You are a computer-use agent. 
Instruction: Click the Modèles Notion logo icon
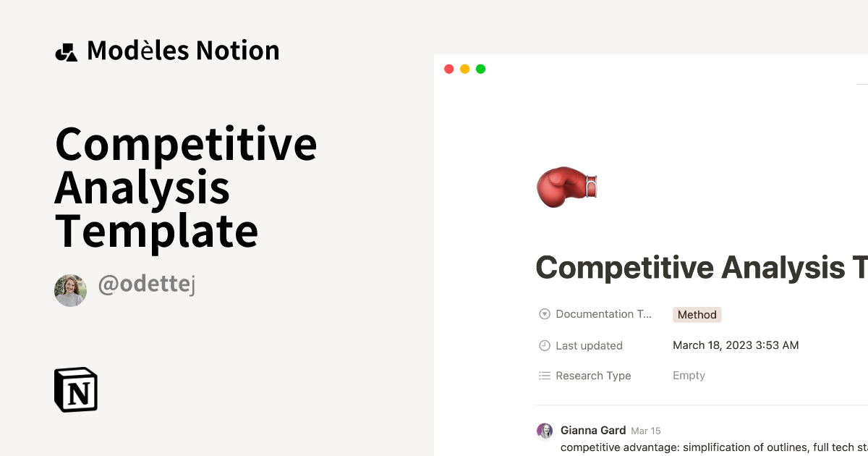click(x=67, y=50)
